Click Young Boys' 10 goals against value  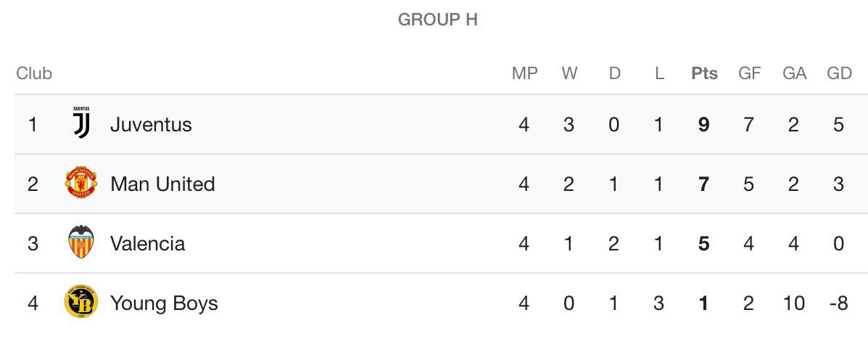[794, 303]
